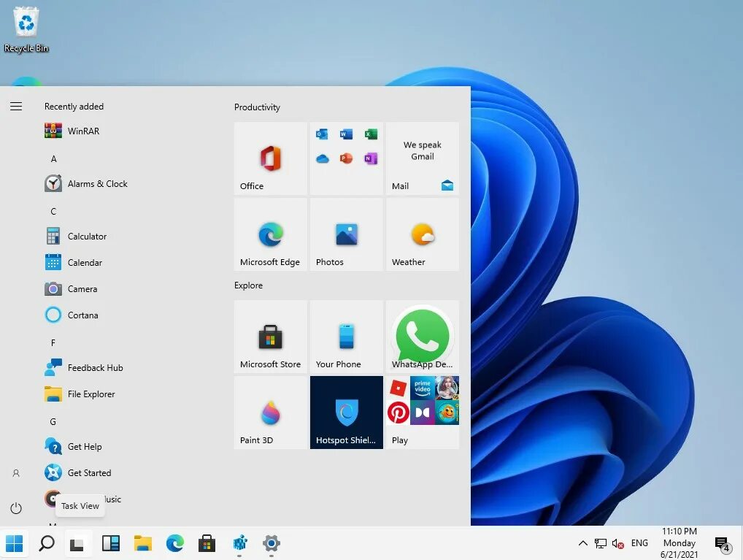Open File Explorer from the taskbar

point(142,543)
